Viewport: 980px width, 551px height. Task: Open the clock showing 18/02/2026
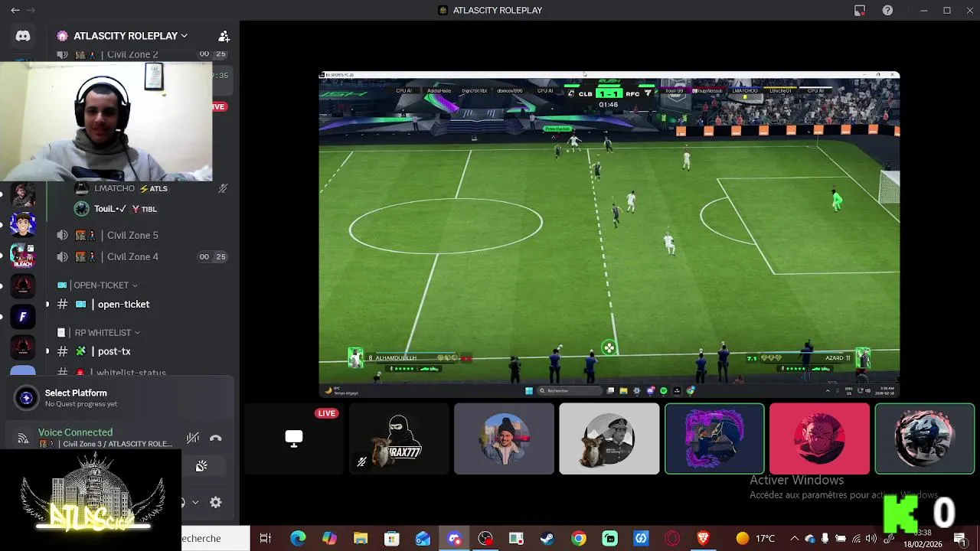click(922, 538)
